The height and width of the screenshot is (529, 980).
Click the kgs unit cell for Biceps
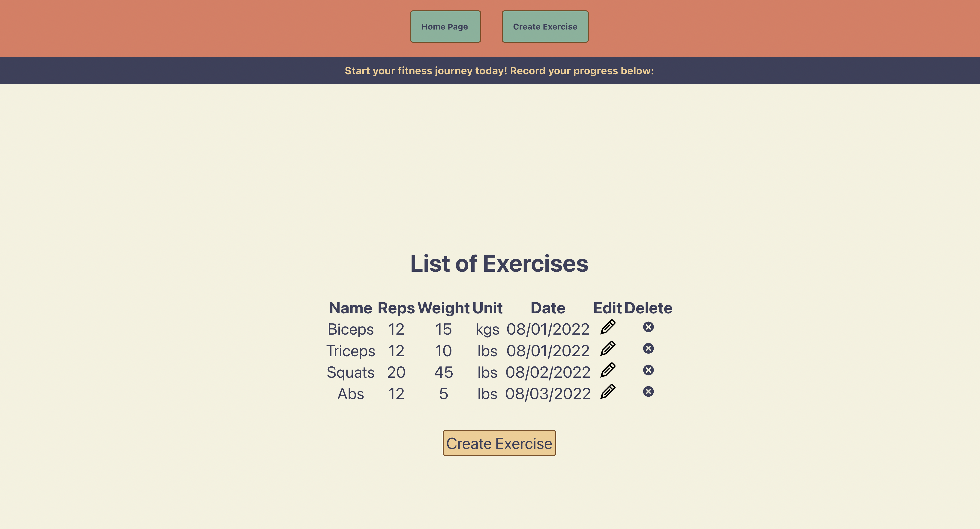(487, 330)
